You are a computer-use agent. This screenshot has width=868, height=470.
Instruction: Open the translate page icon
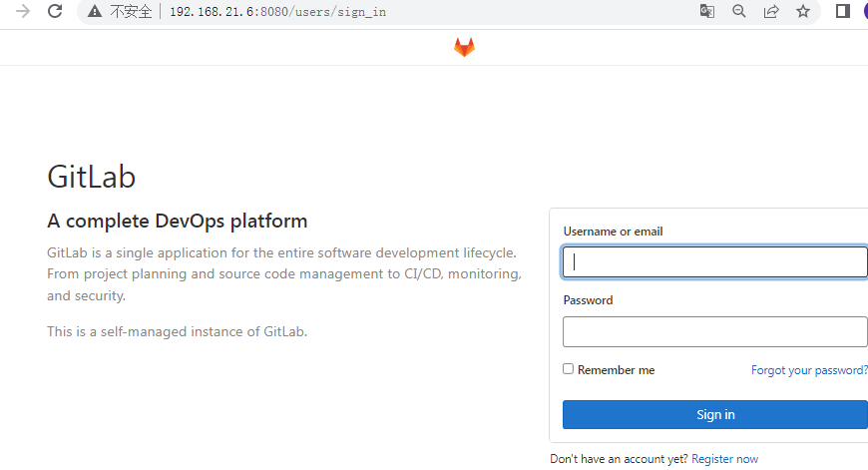pos(707,11)
